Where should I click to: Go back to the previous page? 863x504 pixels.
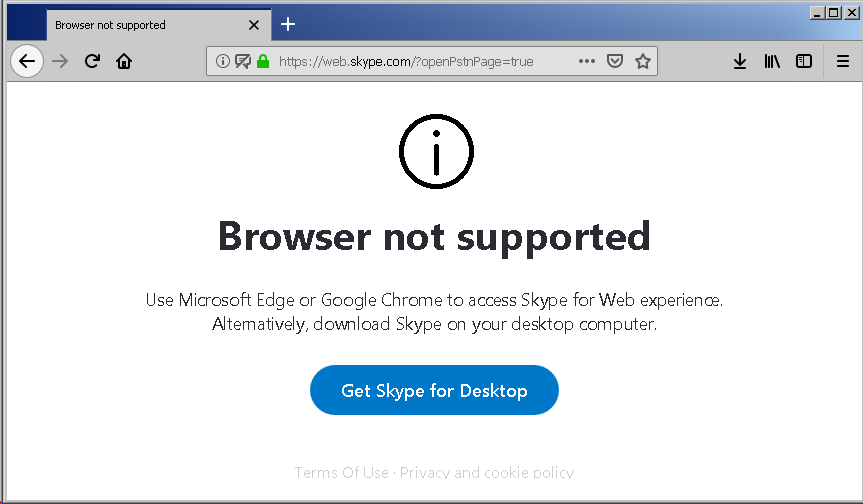click(x=27, y=61)
